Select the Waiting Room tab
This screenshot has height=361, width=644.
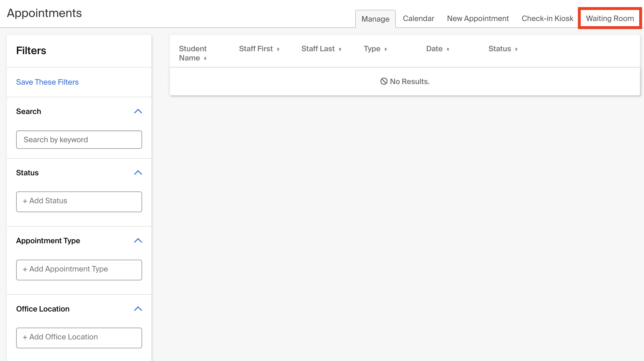tap(610, 18)
